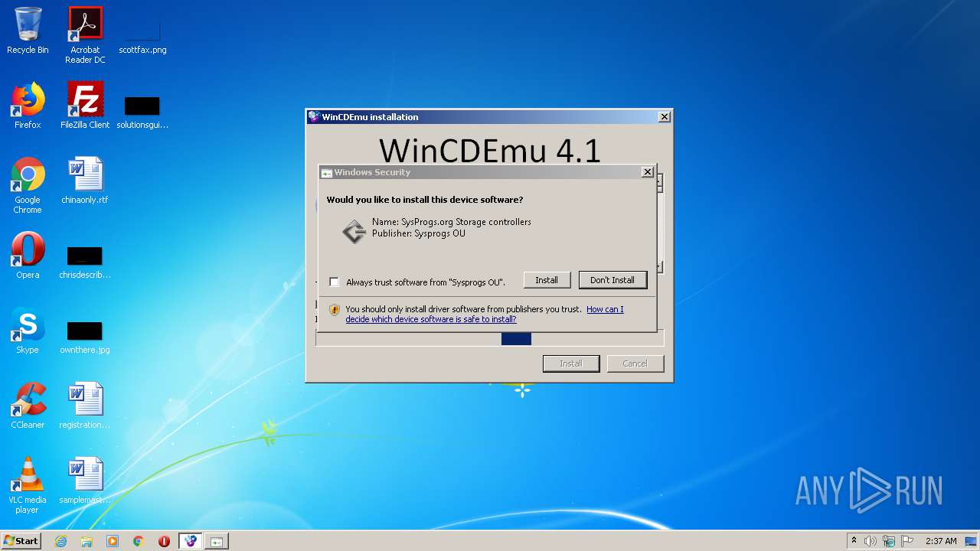
Task: Switch to Windows Security taskbar button
Action: coord(217,541)
